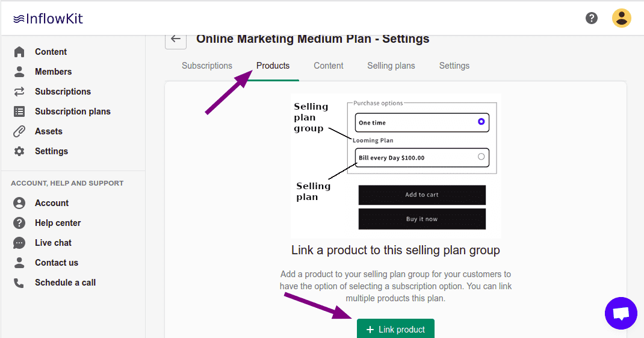The image size is (644, 338).
Task: Open Members via the person icon
Action: [x=19, y=72]
